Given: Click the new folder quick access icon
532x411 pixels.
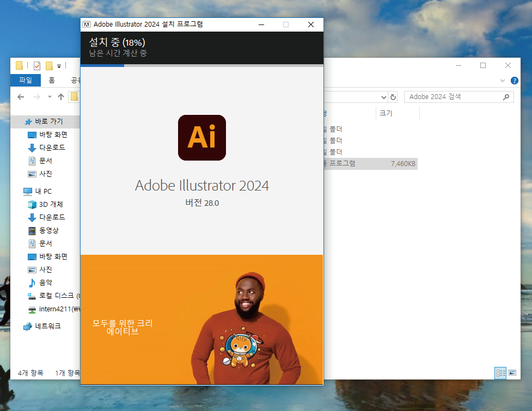Looking at the screenshot, I should point(50,65).
